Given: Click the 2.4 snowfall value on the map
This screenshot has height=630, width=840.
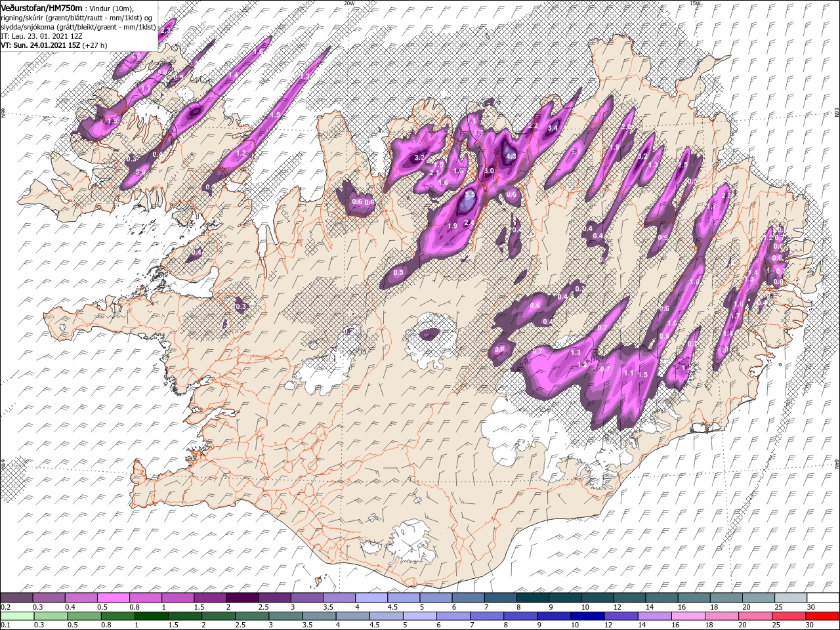Looking at the screenshot, I should (x=469, y=223).
